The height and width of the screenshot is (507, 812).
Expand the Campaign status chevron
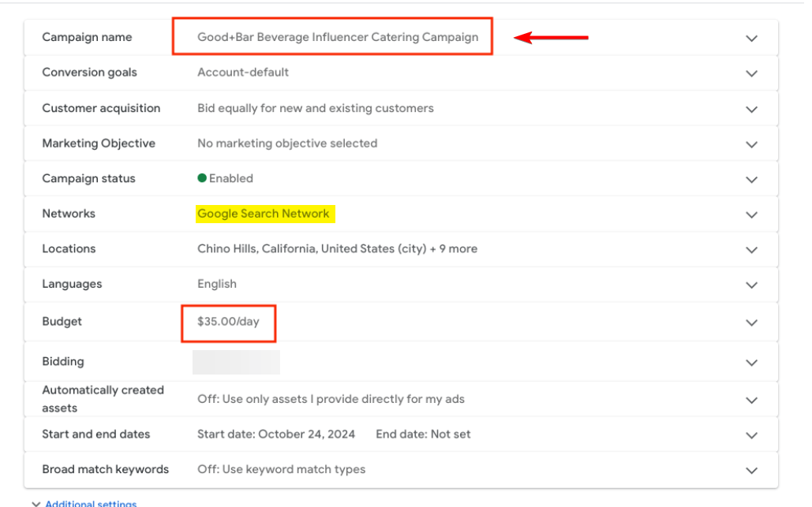[751, 180]
